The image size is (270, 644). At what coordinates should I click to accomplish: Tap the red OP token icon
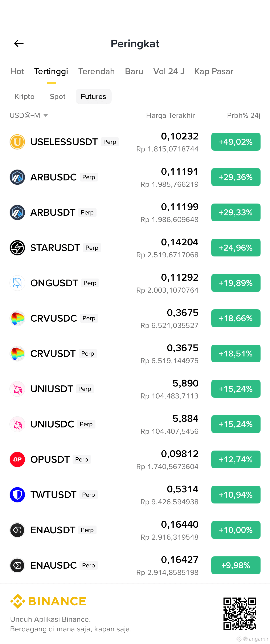pyautogui.click(x=17, y=459)
